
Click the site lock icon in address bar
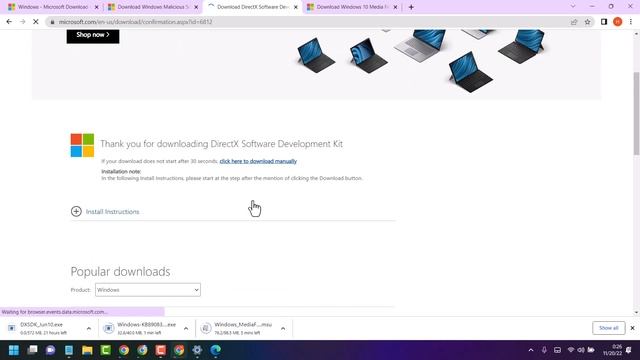[x=52, y=22]
